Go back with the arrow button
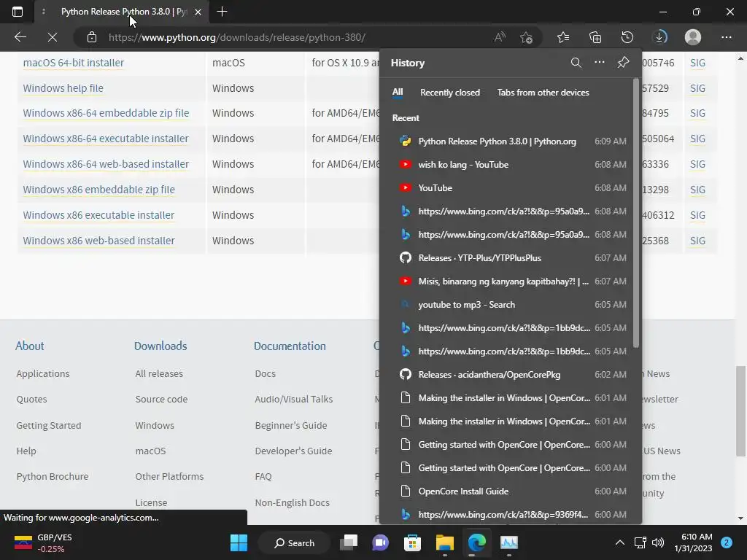 [x=20, y=37]
